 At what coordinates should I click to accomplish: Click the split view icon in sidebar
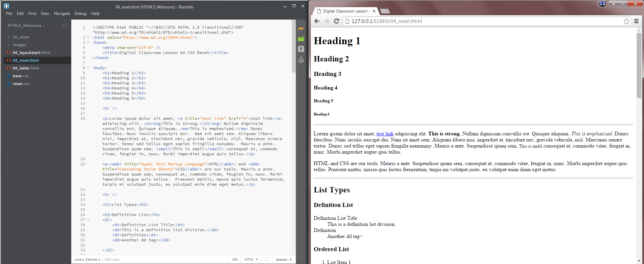coord(65,26)
